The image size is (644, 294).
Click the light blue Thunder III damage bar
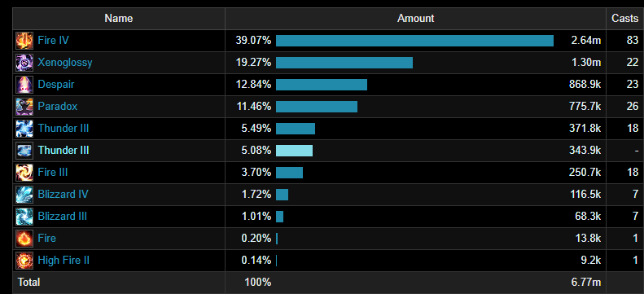point(294,151)
